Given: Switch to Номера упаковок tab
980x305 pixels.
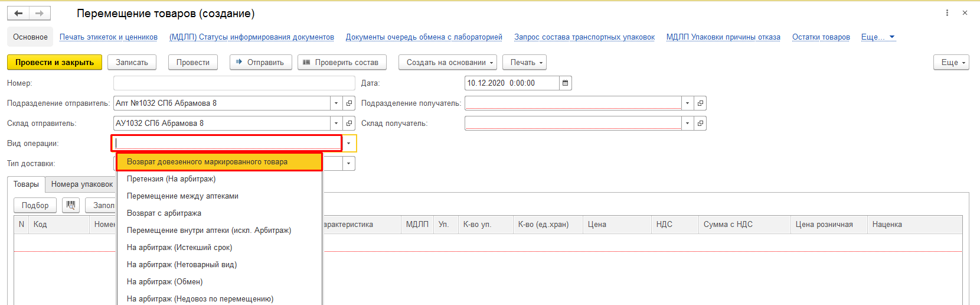Looking at the screenshot, I should pos(81,184).
